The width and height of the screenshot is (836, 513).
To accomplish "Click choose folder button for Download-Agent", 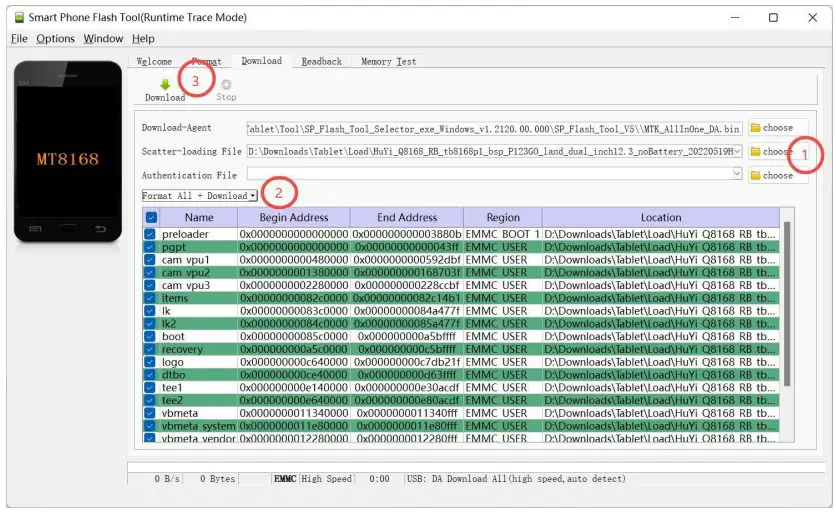I will pos(771,128).
